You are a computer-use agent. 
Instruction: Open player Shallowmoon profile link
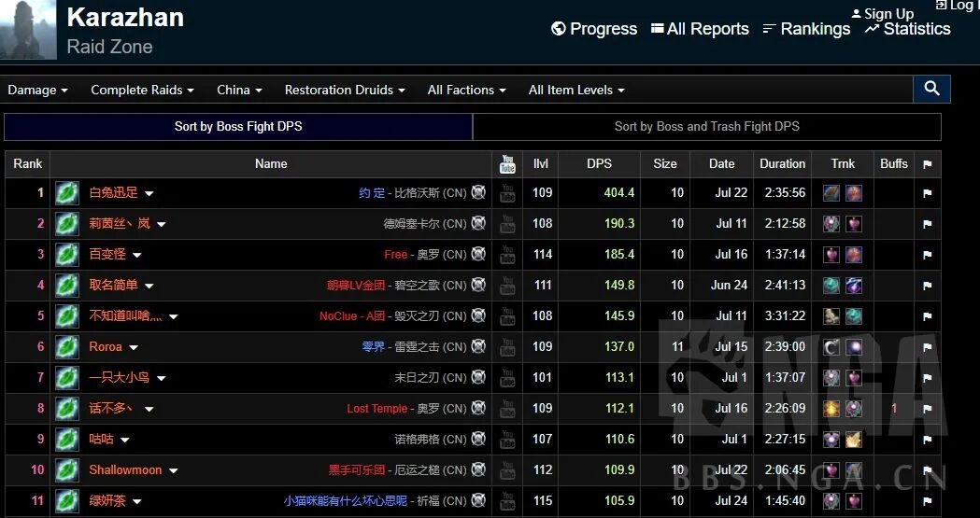125,470
